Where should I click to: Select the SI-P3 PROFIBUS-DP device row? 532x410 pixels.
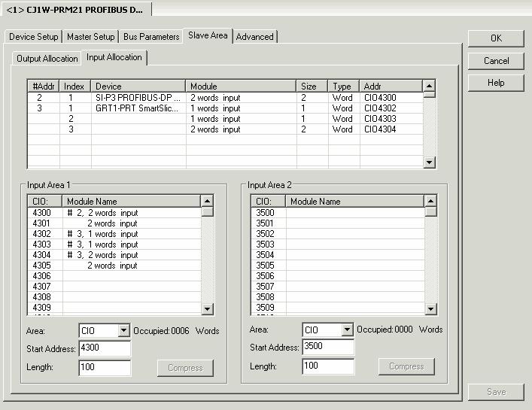225,98
